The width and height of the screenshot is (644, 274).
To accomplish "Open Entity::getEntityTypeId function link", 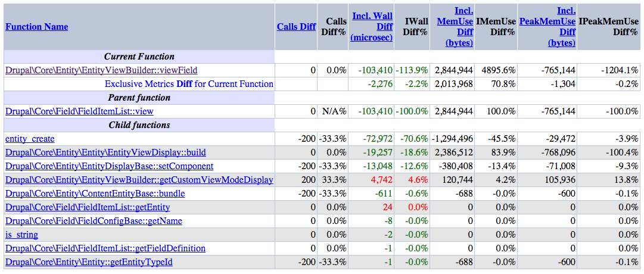I will click(x=89, y=262).
